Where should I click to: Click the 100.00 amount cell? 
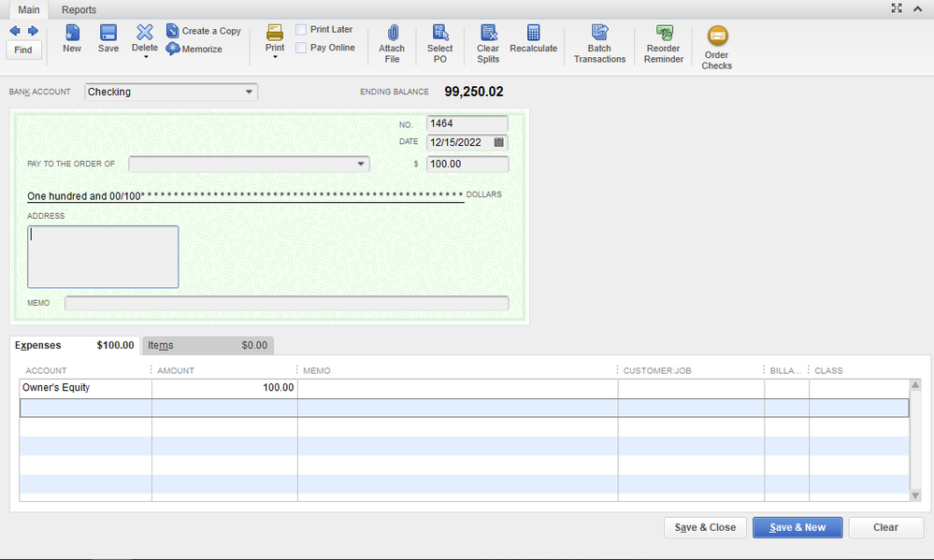[x=224, y=388]
